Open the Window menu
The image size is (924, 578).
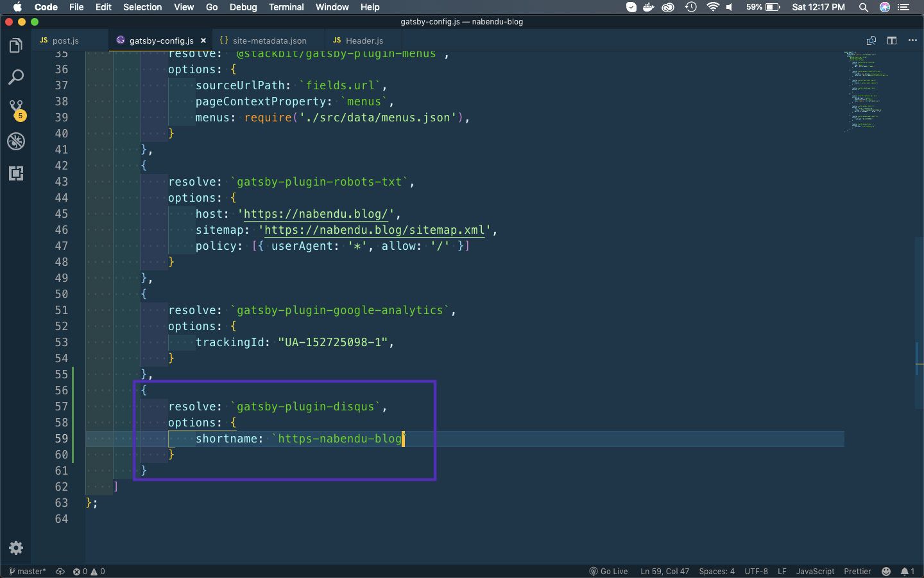(x=332, y=7)
